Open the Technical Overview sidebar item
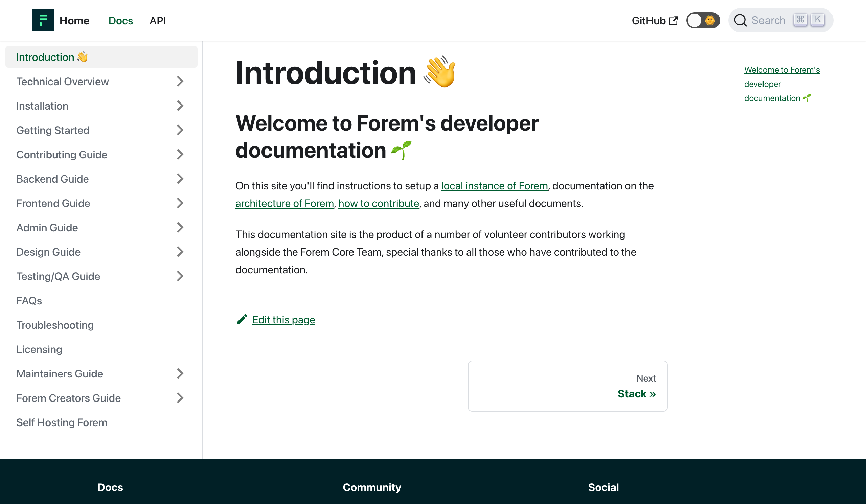This screenshot has width=866, height=504. coord(62,82)
